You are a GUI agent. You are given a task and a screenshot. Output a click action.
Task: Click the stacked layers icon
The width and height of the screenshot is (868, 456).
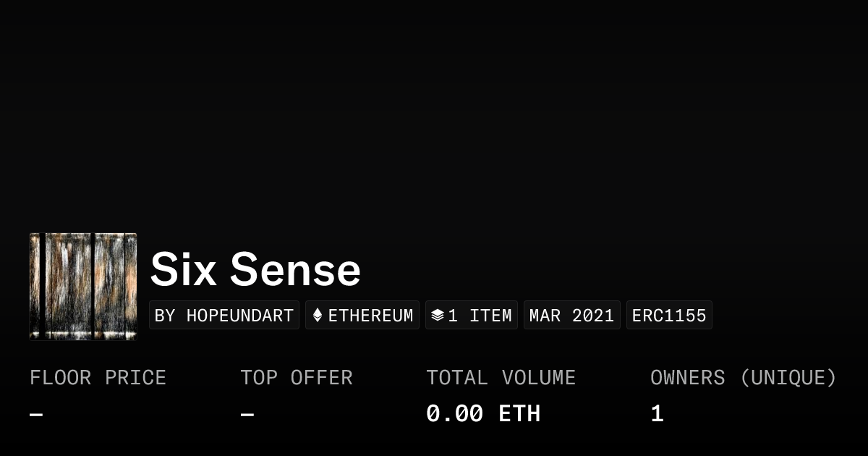pyautogui.click(x=437, y=316)
